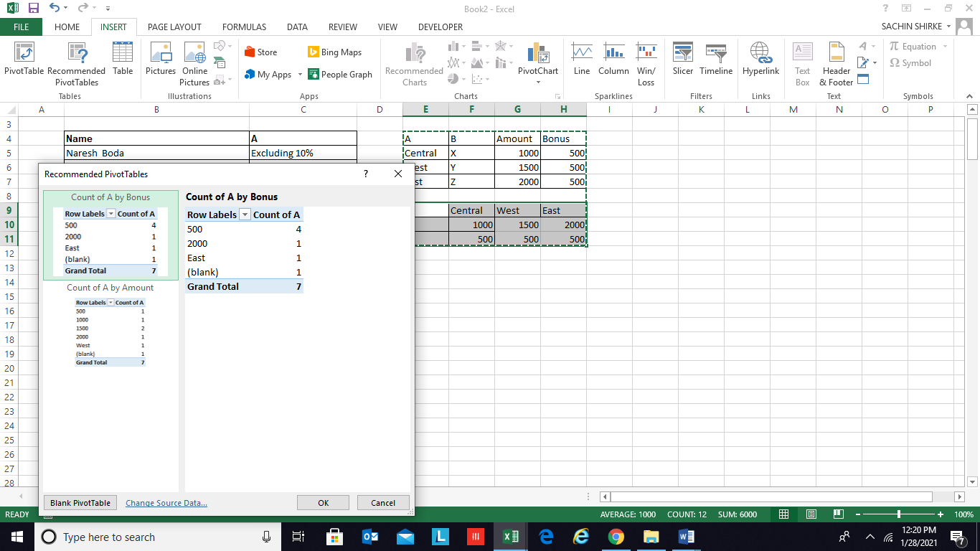
Task: Open the Store apps button
Action: (x=261, y=52)
